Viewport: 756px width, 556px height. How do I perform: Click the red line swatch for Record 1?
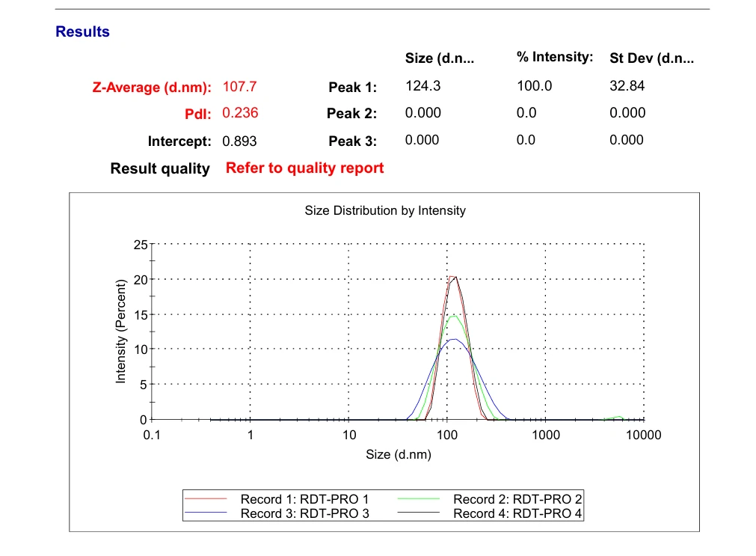click(205, 500)
